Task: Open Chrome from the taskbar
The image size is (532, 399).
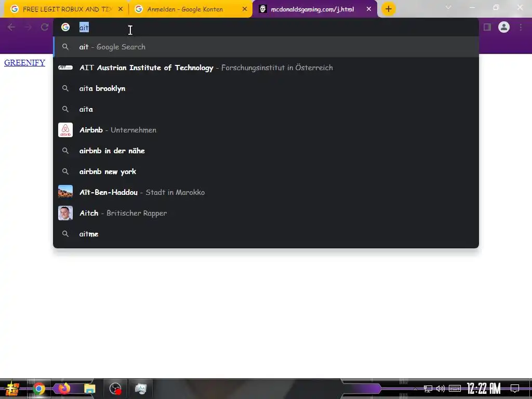Action: (x=38, y=389)
